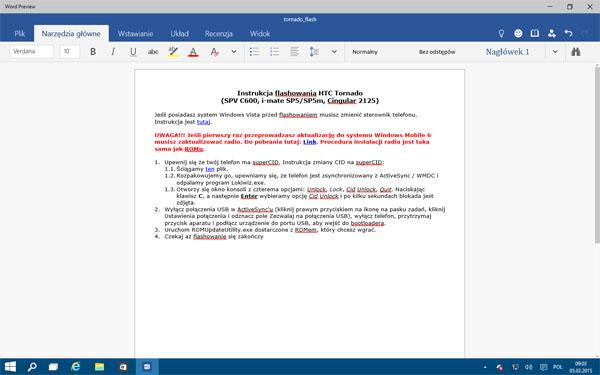The height and width of the screenshot is (375, 600).
Task: Apply the Normalny style
Action: point(365,52)
